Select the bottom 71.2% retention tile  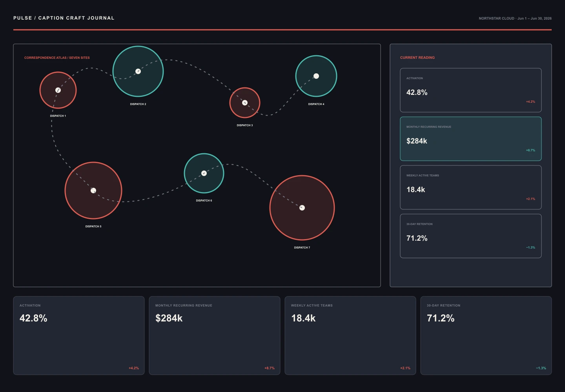click(x=486, y=336)
